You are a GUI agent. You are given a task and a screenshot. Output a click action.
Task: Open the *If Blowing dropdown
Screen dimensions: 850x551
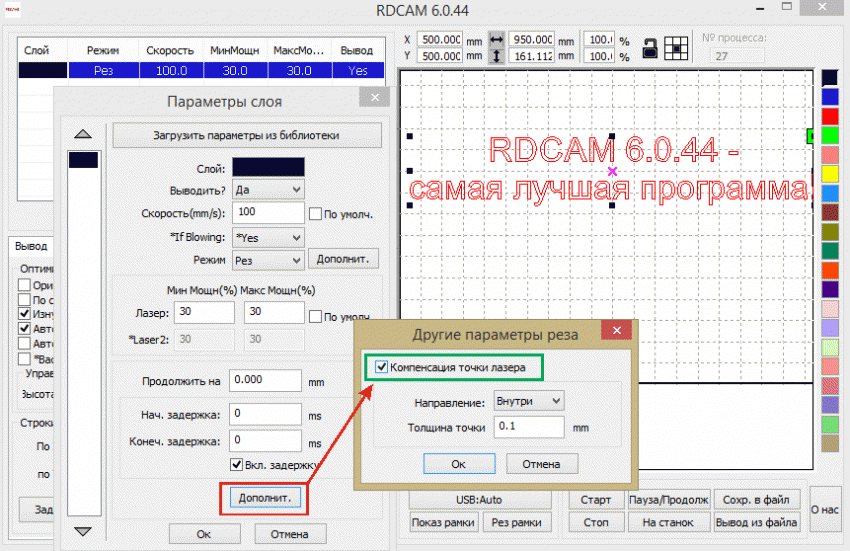click(268, 238)
